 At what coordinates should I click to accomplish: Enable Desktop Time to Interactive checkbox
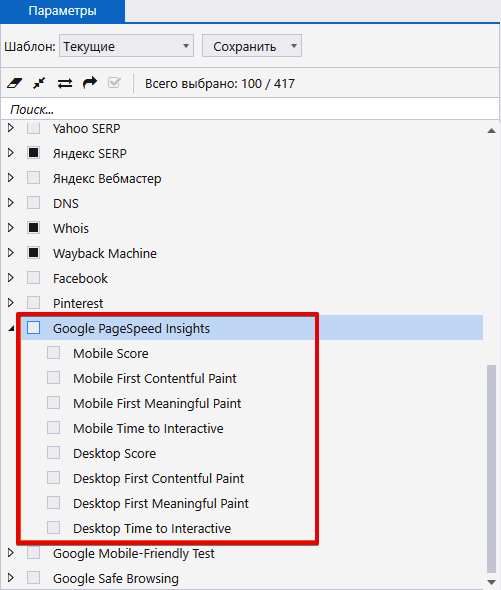click(53, 528)
